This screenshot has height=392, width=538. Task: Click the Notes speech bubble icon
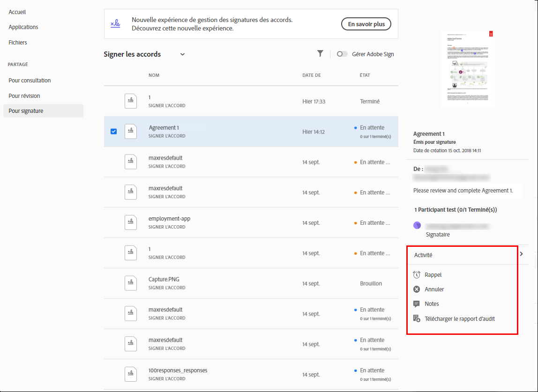(417, 304)
